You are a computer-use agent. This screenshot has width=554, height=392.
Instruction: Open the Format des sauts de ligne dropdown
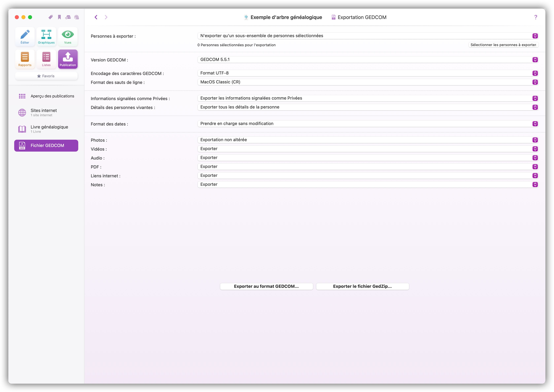pos(368,82)
